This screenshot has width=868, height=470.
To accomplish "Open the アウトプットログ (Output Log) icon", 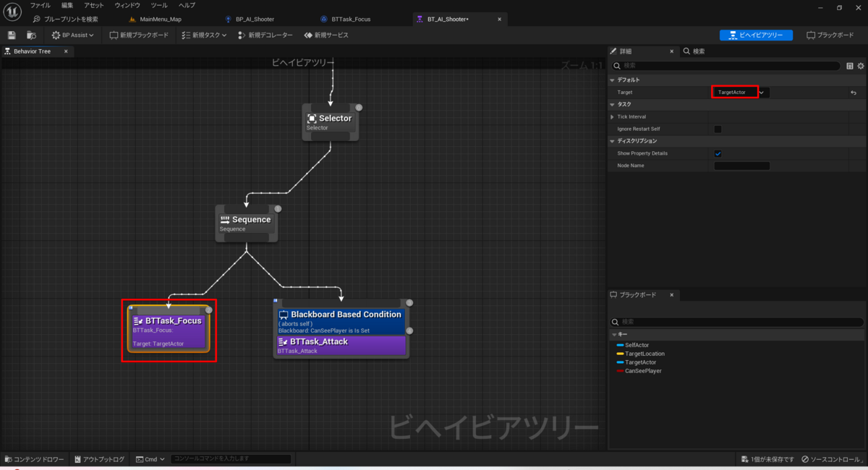I will click(x=77, y=458).
